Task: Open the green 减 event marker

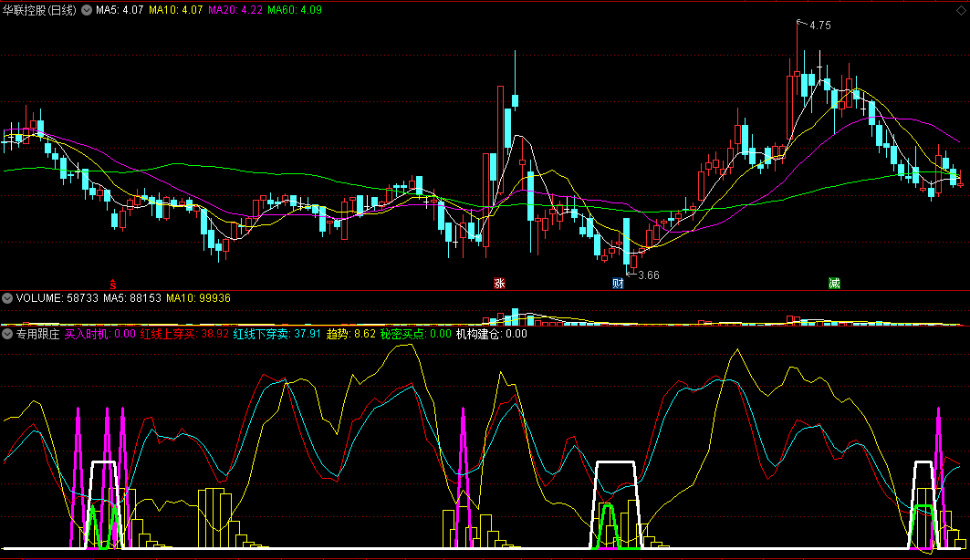Action: 834,283
